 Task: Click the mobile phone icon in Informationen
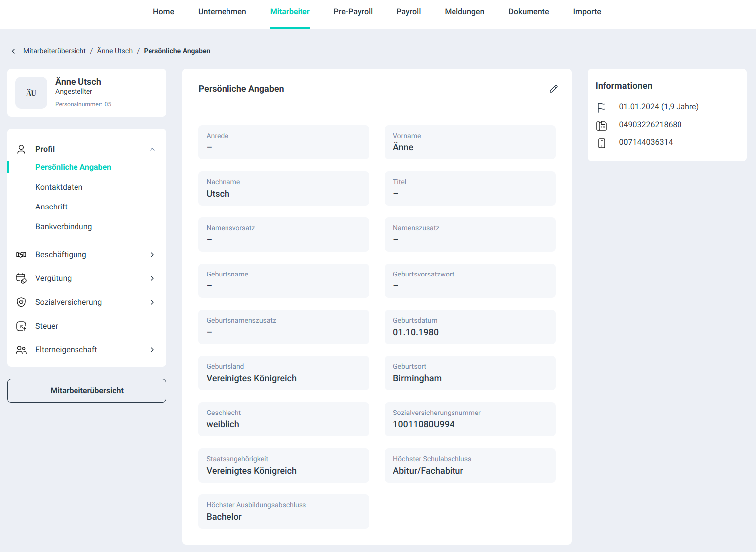(602, 143)
